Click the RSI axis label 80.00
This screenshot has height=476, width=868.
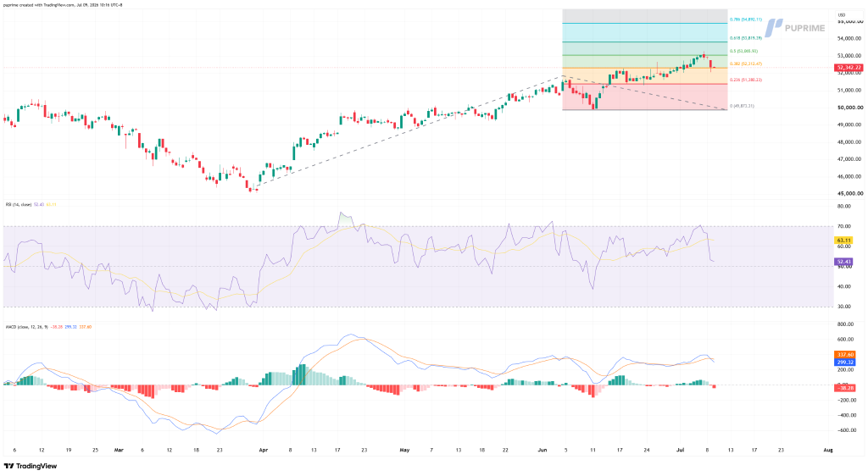(x=844, y=206)
